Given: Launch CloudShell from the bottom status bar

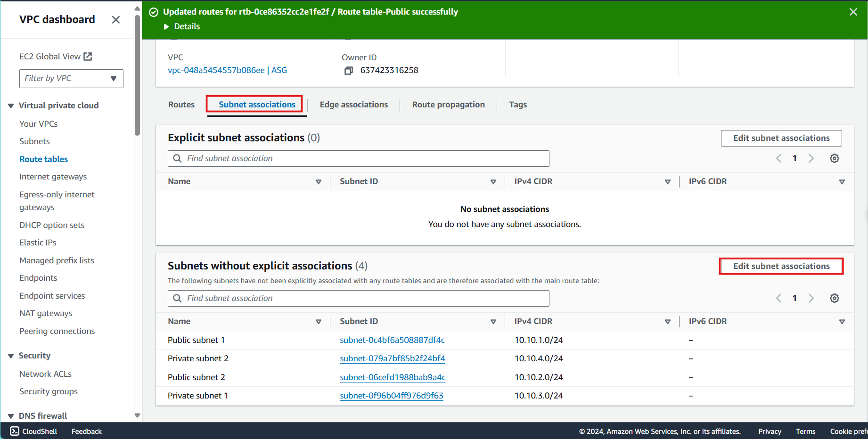Looking at the screenshot, I should click(33, 431).
